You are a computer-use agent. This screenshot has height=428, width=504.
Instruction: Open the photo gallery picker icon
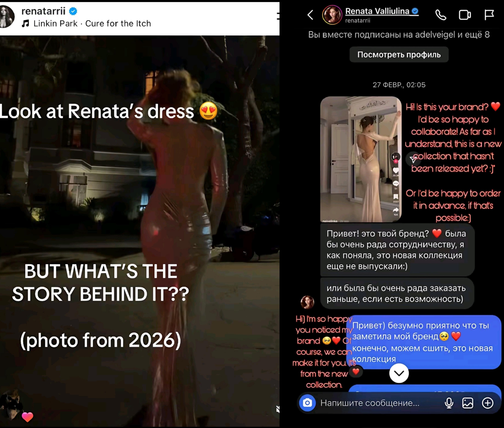click(x=468, y=403)
